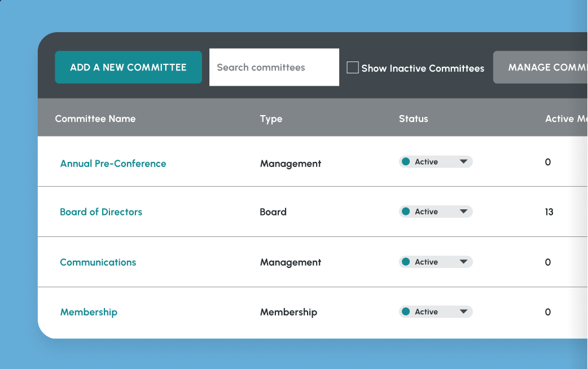588x369 pixels.
Task: Click the green status dot for Board of Directors
Action: coord(406,212)
